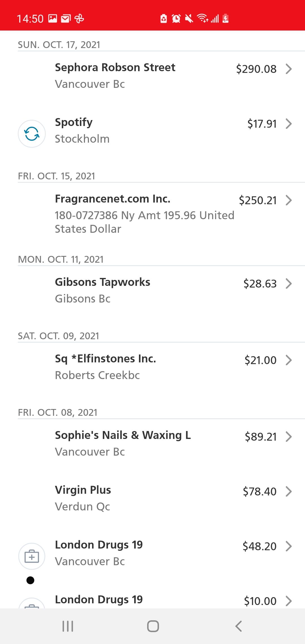Screen dimensions: 305x644
Task: Tap the mute indicator icon in status bar
Action: pos(189,19)
